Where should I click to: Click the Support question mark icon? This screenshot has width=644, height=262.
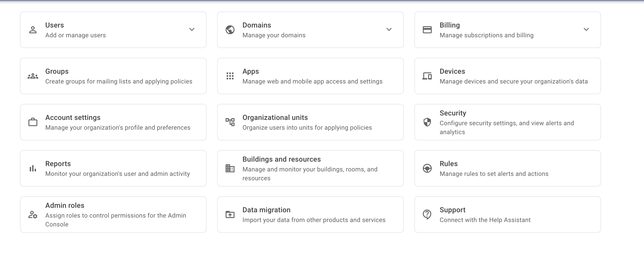coord(427,214)
